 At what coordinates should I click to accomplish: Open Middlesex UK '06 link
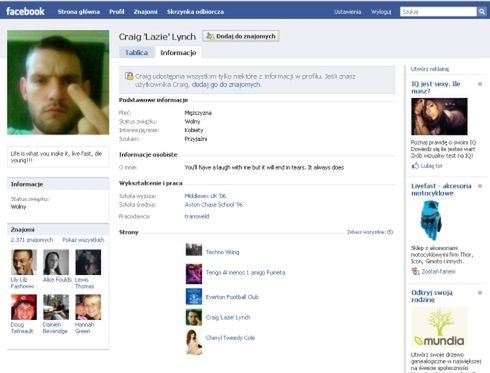point(205,196)
